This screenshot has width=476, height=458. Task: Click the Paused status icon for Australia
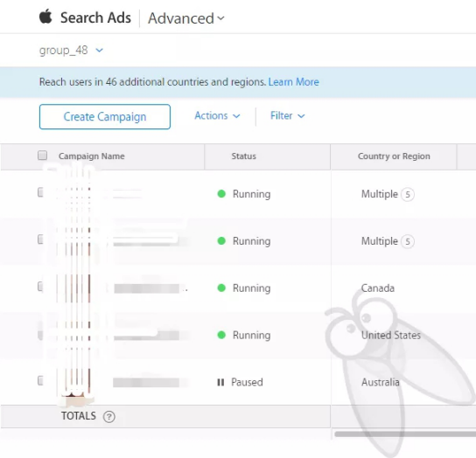[x=220, y=382]
